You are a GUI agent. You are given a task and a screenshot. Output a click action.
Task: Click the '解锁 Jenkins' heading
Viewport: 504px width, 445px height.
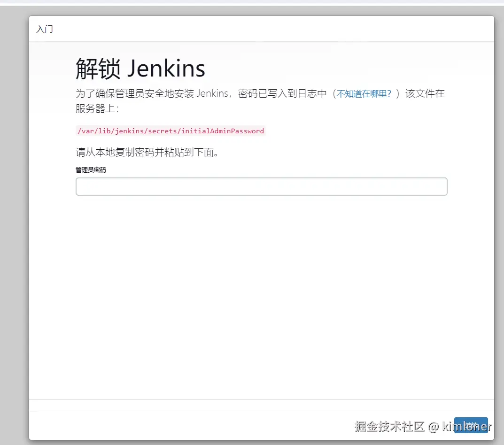pos(140,69)
